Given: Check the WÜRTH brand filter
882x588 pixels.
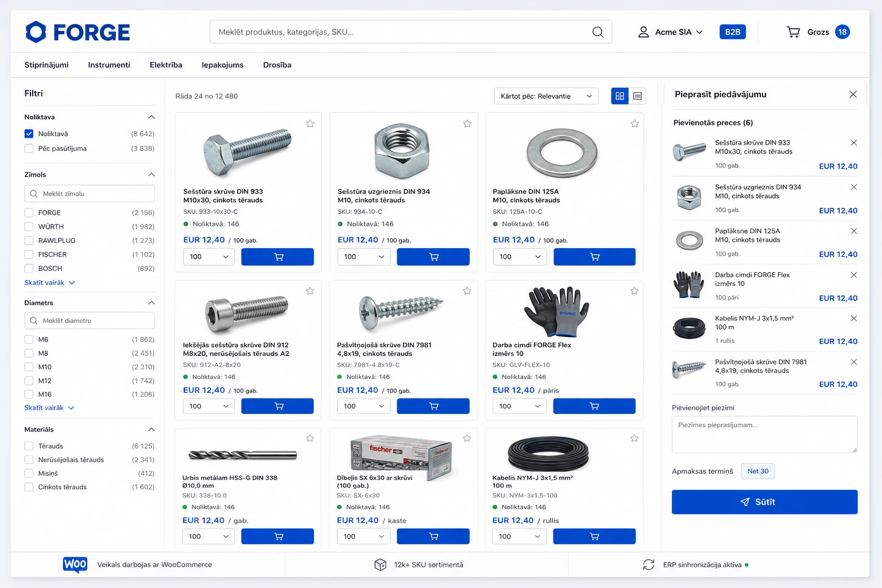Looking at the screenshot, I should 29,226.
